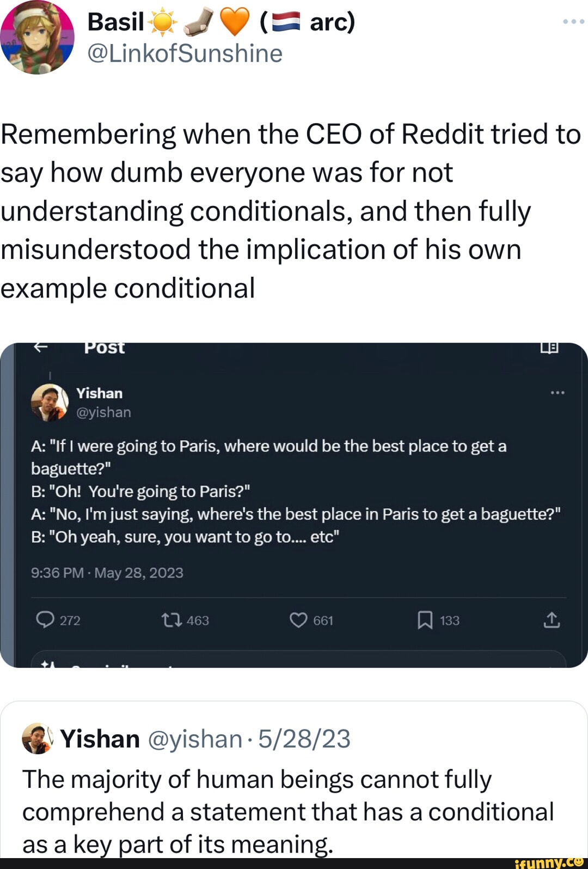Image resolution: width=588 pixels, height=869 pixels.
Task: Click Basil's profile avatar
Action: (37, 37)
